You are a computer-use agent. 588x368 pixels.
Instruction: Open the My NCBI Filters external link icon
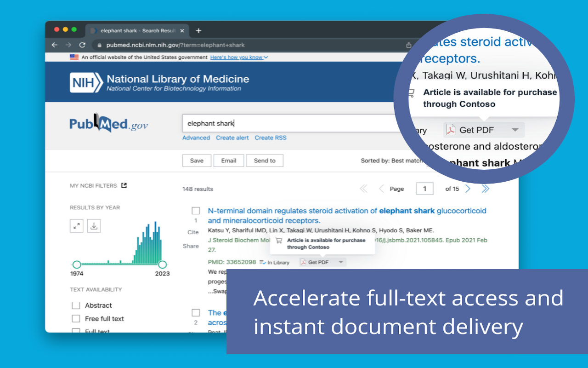click(124, 185)
